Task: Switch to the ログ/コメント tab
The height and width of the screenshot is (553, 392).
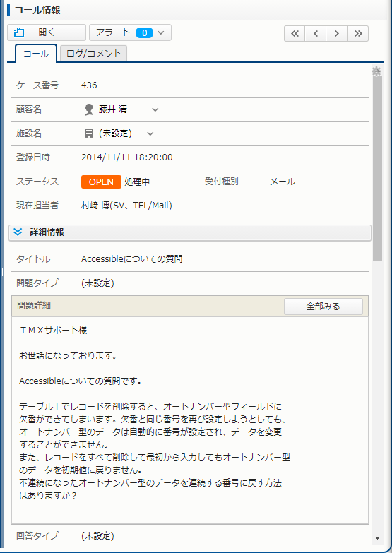Action: point(93,54)
